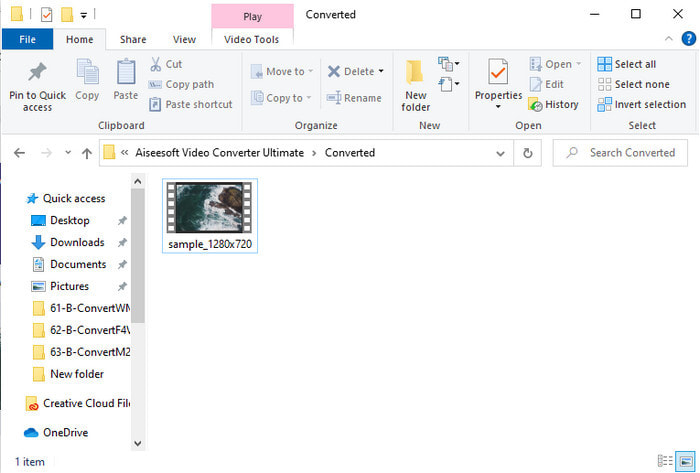Viewport: 700px width, 473px height.
Task: Click the Pin to Quick access icon
Action: pyautogui.click(x=37, y=74)
